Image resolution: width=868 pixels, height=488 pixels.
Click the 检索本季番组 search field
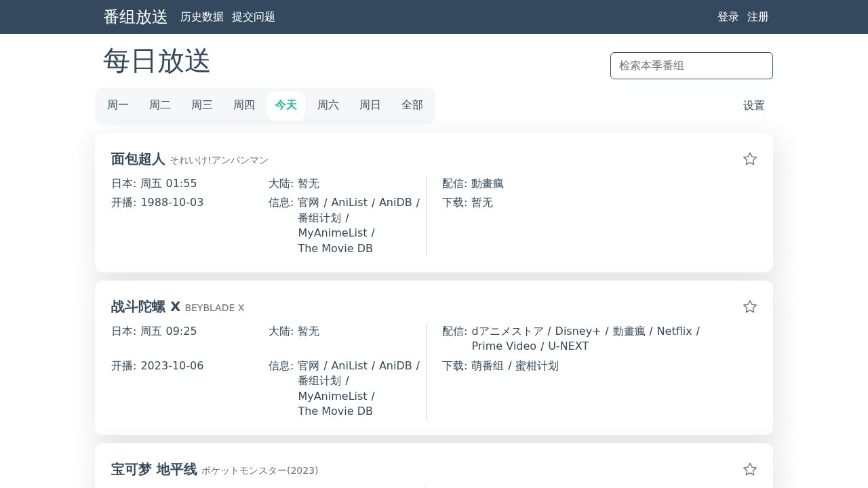691,66
